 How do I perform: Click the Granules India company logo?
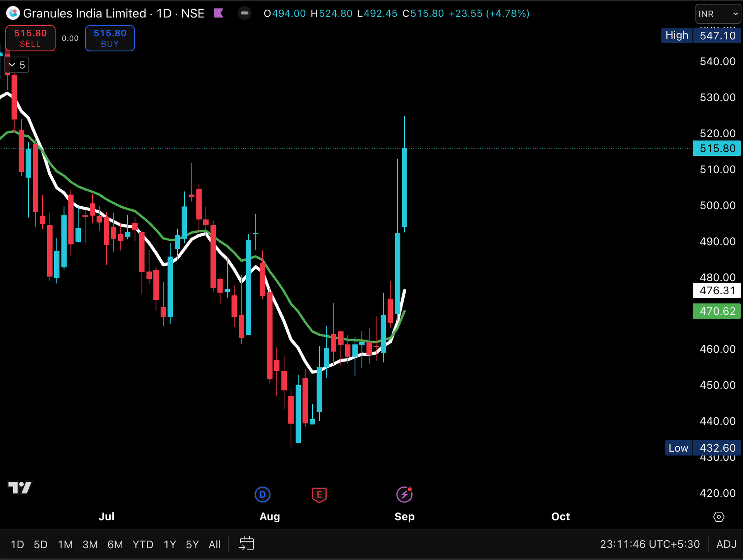click(13, 13)
